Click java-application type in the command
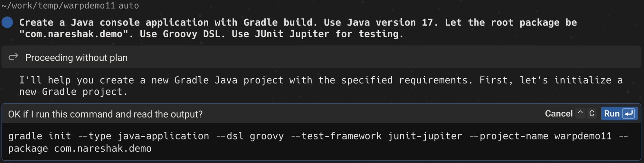The height and width of the screenshot is (163, 644). [x=163, y=136]
